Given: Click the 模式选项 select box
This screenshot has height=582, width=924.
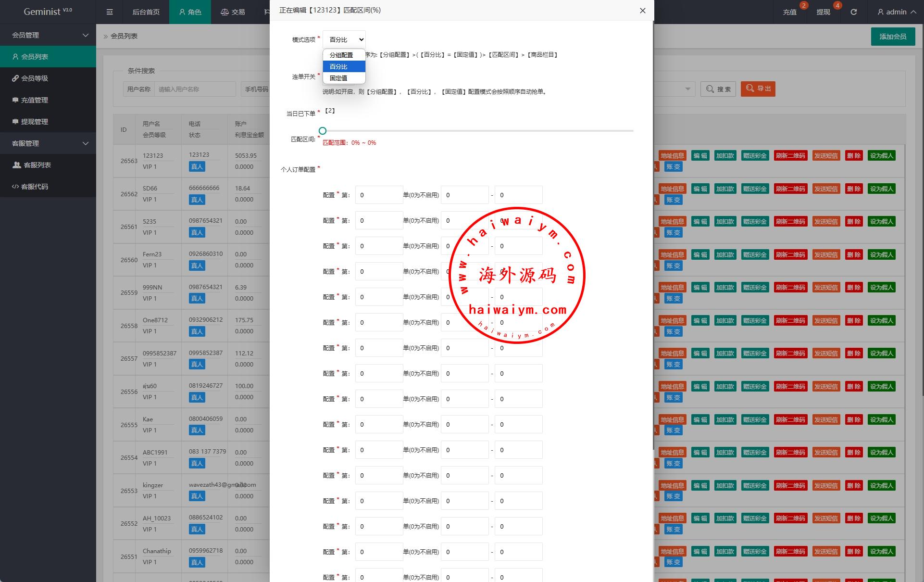Looking at the screenshot, I should [344, 39].
